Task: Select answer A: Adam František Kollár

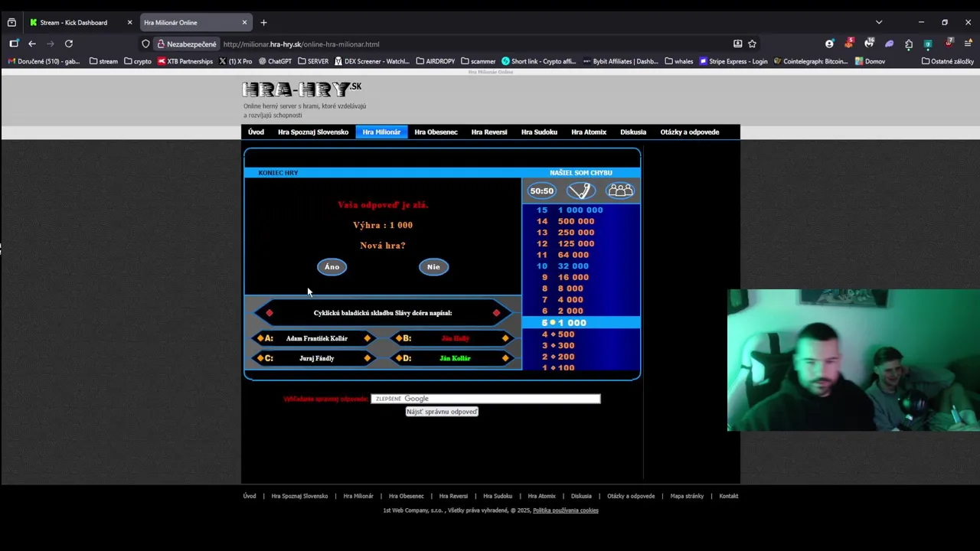Action: click(x=315, y=338)
